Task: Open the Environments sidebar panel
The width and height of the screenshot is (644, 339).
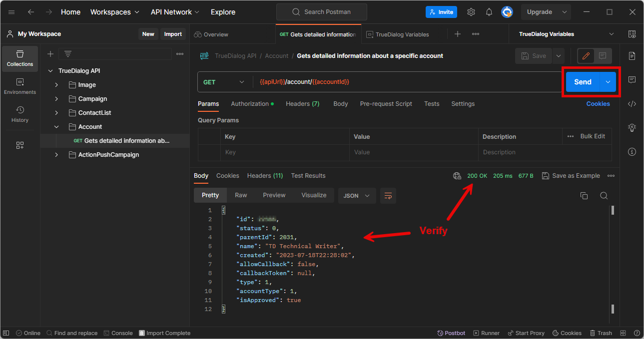Action: pos(20,86)
